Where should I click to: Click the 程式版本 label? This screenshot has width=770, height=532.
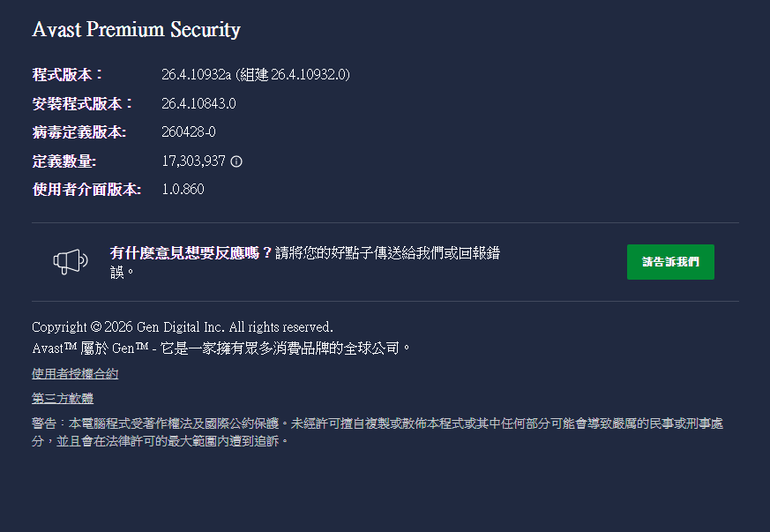click(x=68, y=75)
